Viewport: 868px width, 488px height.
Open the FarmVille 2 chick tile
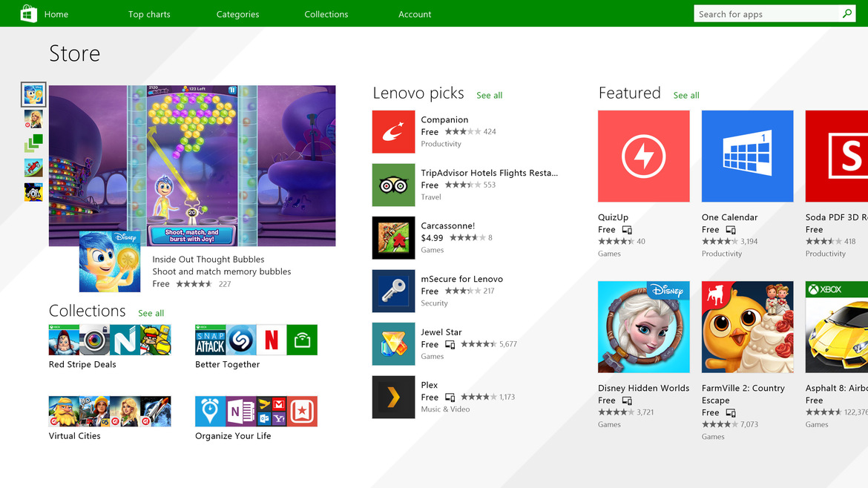747,327
